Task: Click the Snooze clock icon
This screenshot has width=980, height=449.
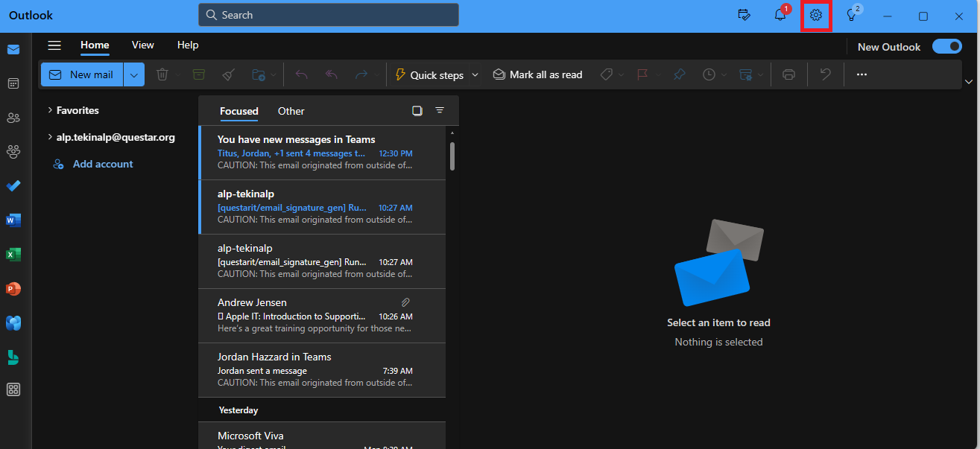Action: coord(709,74)
